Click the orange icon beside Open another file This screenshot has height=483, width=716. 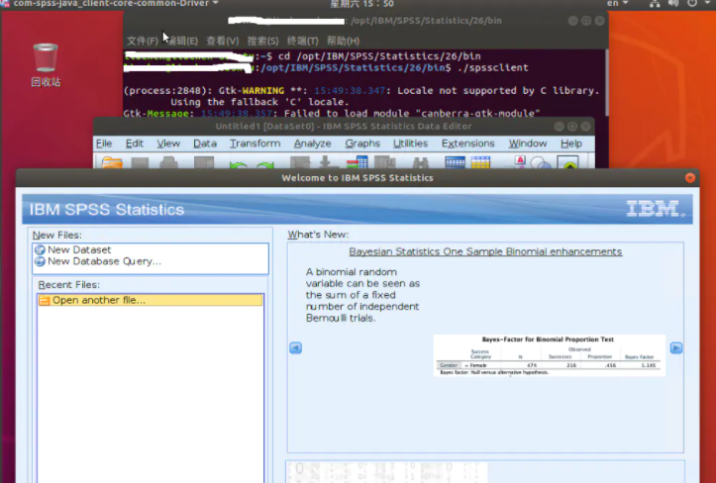tap(44, 300)
